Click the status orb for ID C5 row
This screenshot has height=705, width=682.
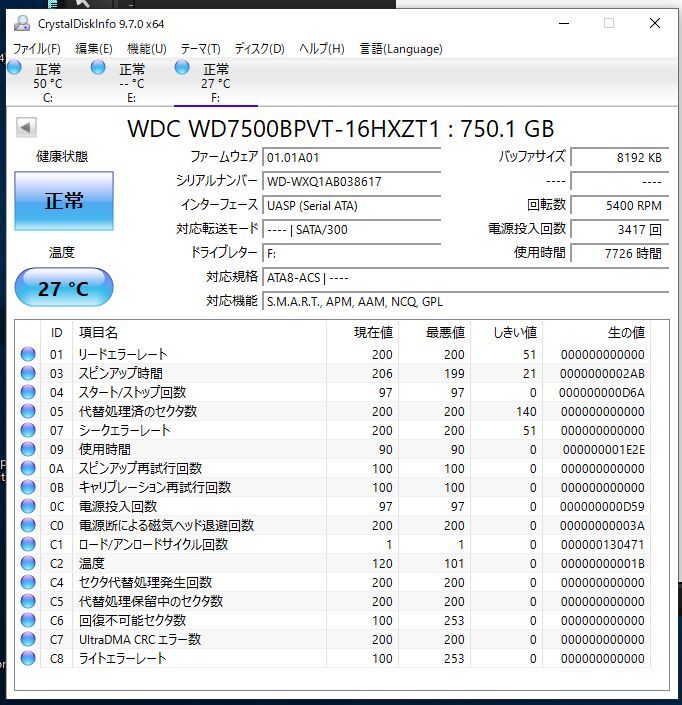[28, 601]
